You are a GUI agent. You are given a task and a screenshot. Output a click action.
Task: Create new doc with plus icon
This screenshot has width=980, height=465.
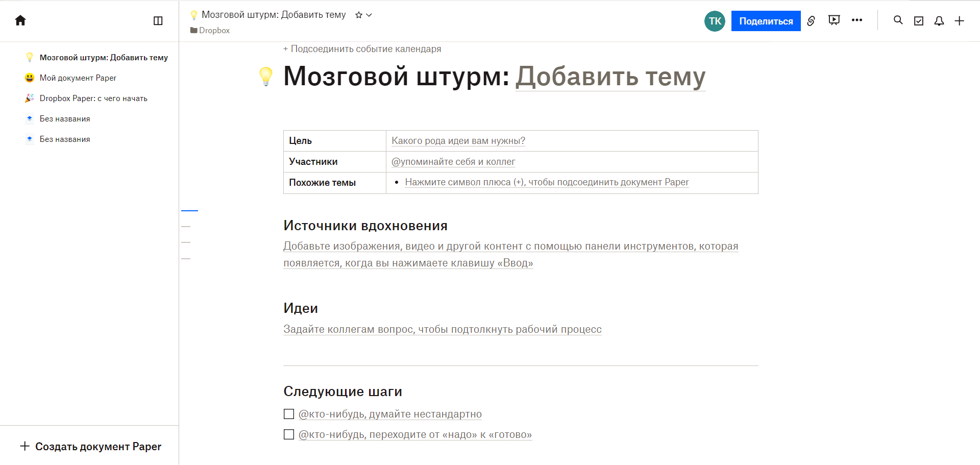(x=960, y=21)
